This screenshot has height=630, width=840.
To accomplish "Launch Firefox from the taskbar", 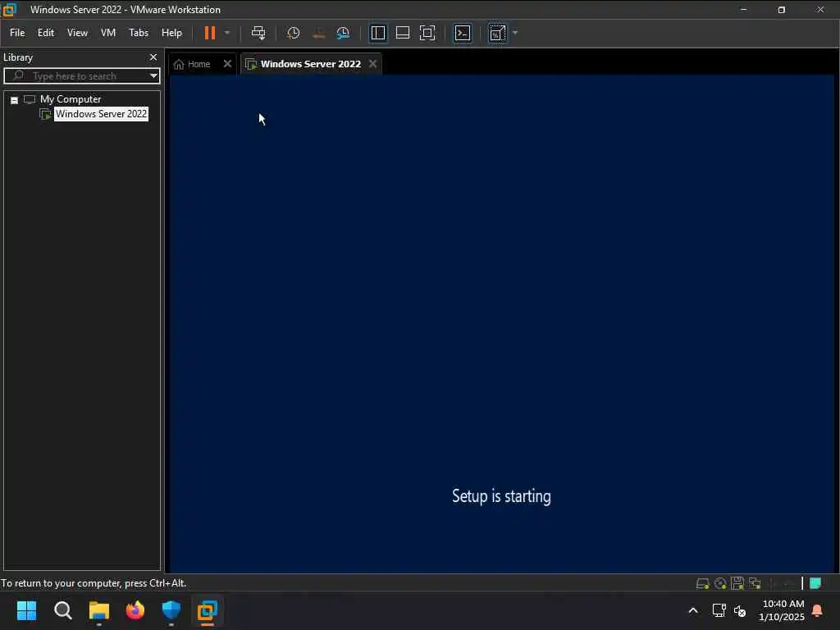I will [135, 610].
